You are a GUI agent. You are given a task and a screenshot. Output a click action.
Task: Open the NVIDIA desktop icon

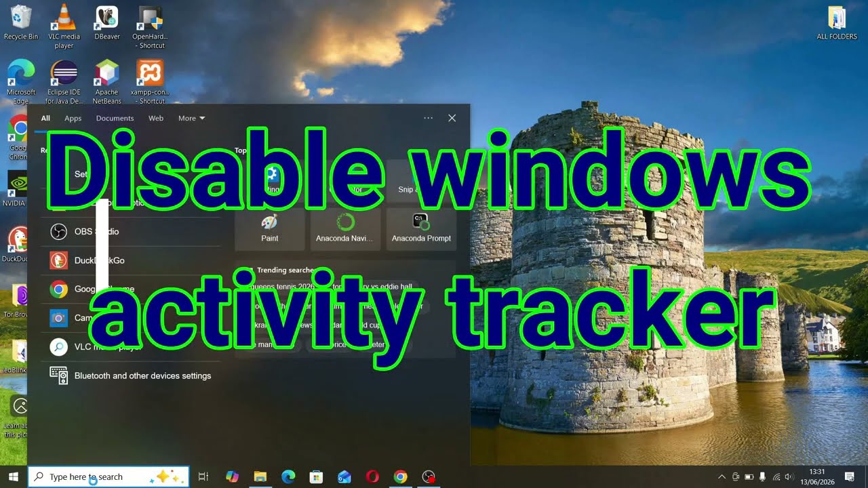click(15, 188)
